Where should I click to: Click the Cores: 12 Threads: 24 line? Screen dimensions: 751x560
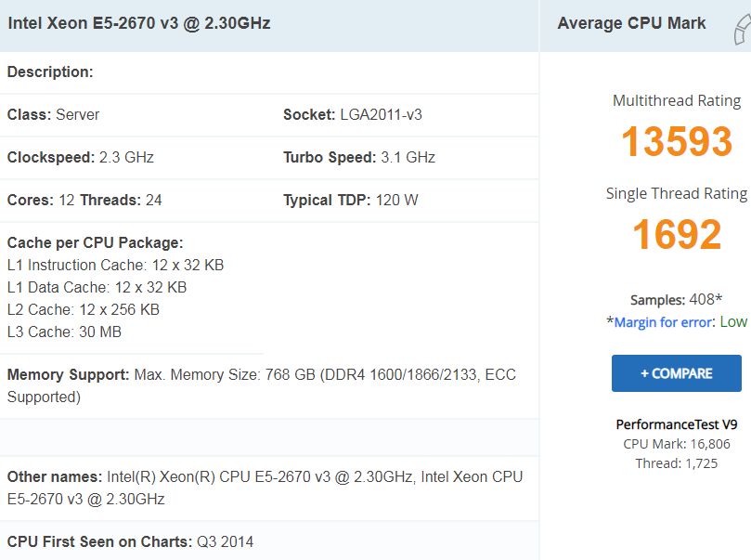click(x=84, y=200)
